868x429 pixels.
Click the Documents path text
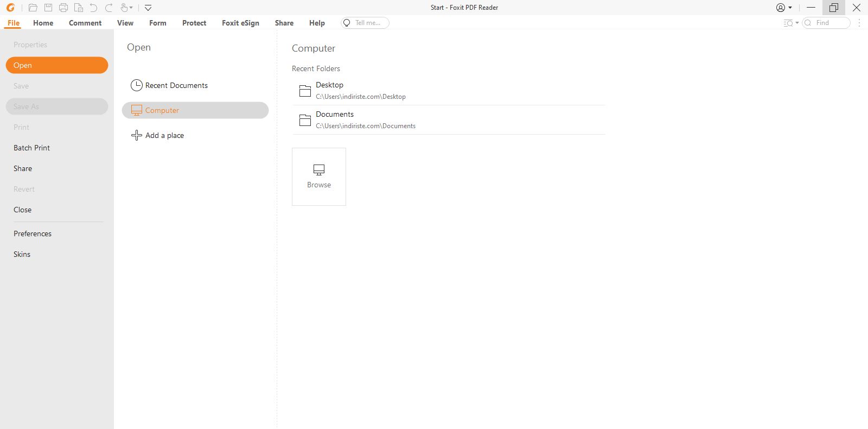(x=366, y=126)
